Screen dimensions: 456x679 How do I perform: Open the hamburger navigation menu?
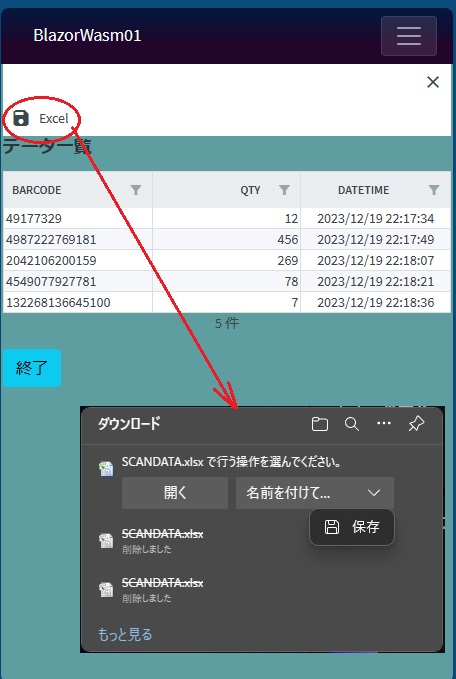pyautogui.click(x=409, y=36)
